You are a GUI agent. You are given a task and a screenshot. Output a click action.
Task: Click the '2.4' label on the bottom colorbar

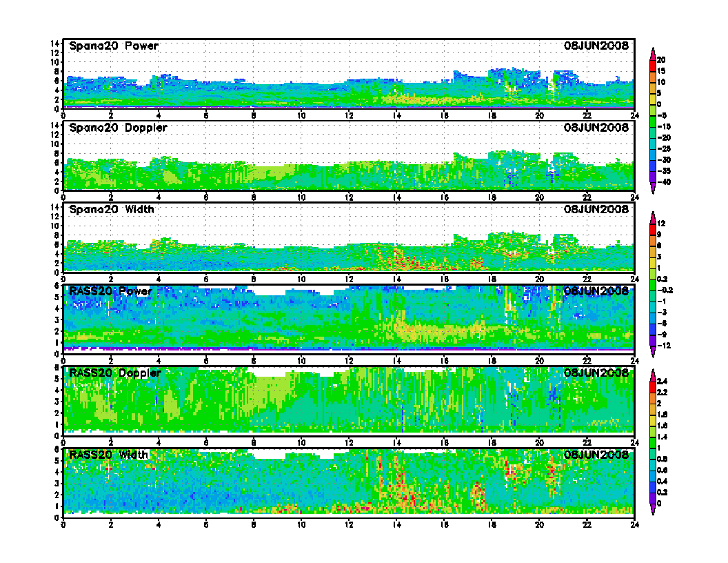663,382
